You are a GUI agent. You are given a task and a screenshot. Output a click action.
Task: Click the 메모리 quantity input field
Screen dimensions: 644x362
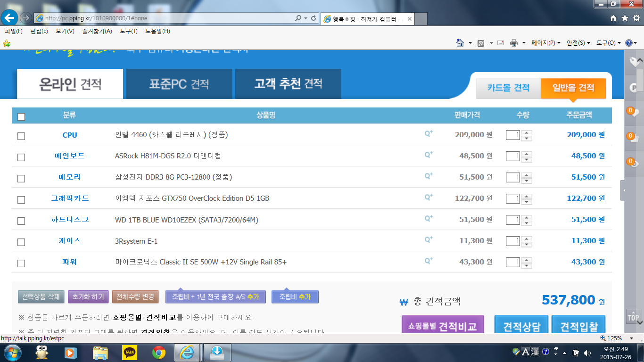[x=513, y=177]
